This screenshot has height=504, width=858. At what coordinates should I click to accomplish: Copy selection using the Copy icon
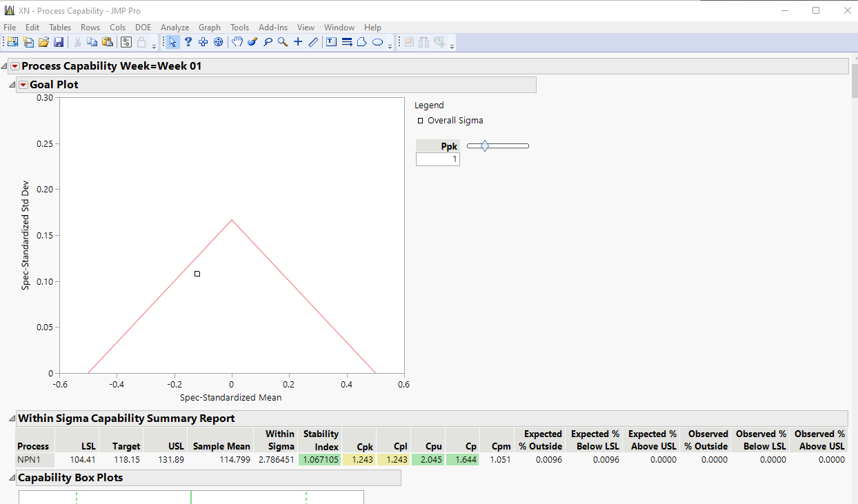pos(92,42)
